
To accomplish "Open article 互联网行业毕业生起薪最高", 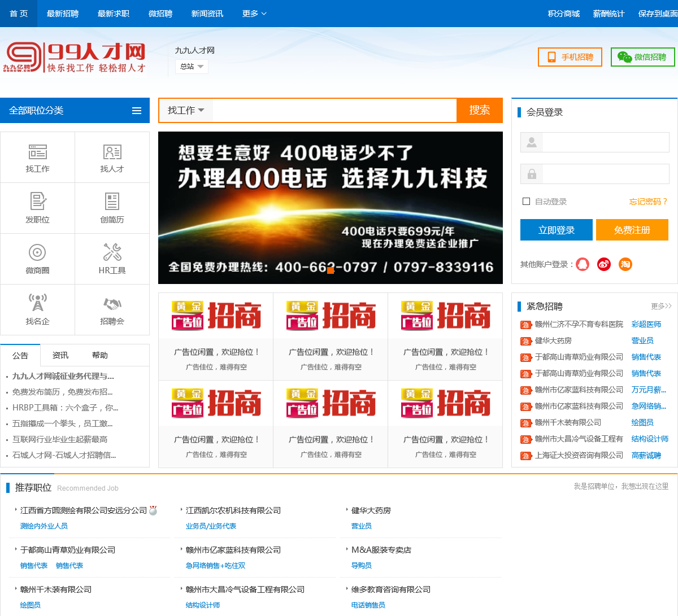I will (x=60, y=439).
